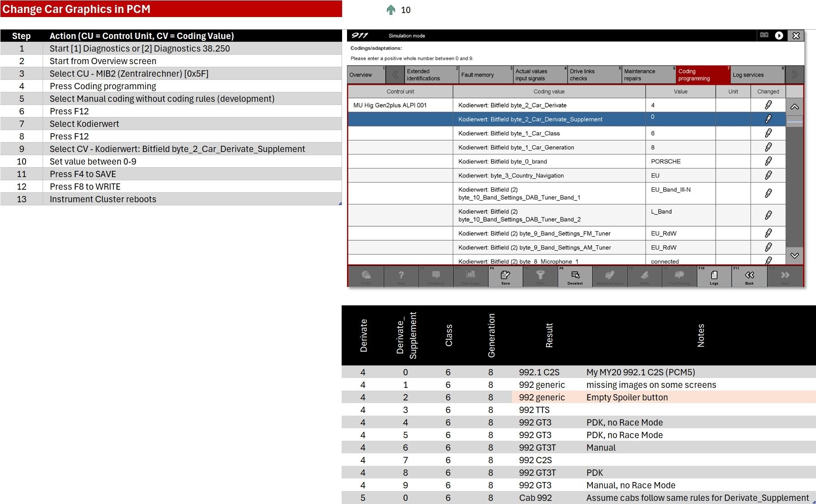The image size is (816, 504).
Task: Click changed pencil icon for Car_Class row
Action: [x=768, y=133]
